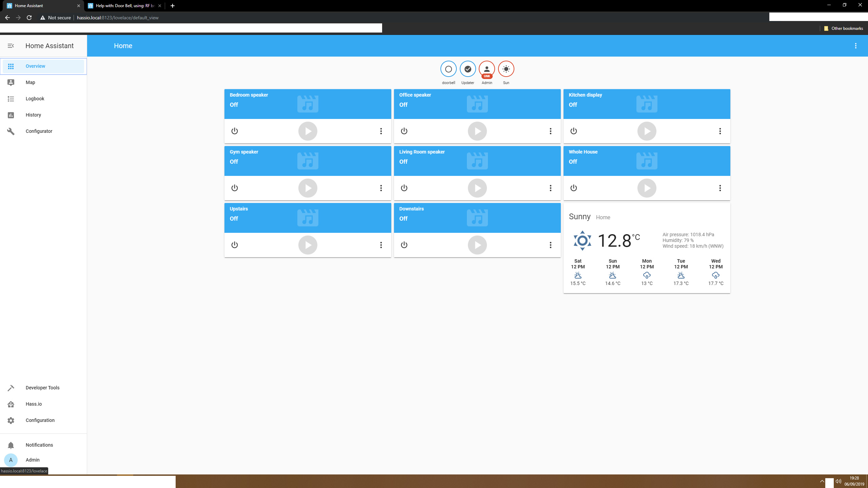Open the Admin person badge
This screenshot has width=868, height=488.
tap(487, 69)
